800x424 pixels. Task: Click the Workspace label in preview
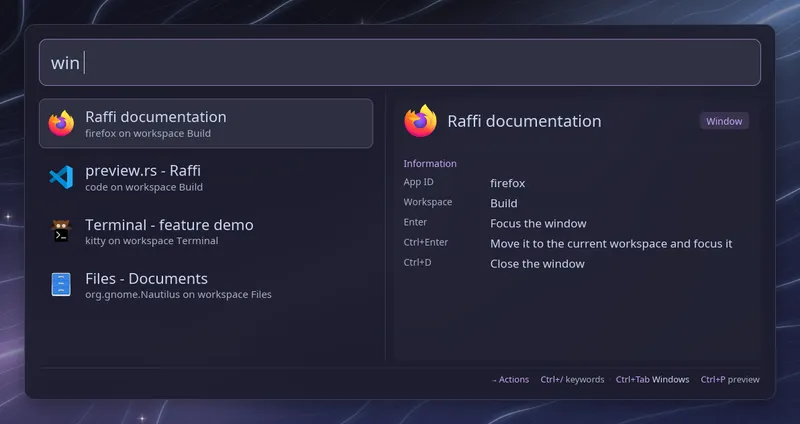pyautogui.click(x=428, y=202)
